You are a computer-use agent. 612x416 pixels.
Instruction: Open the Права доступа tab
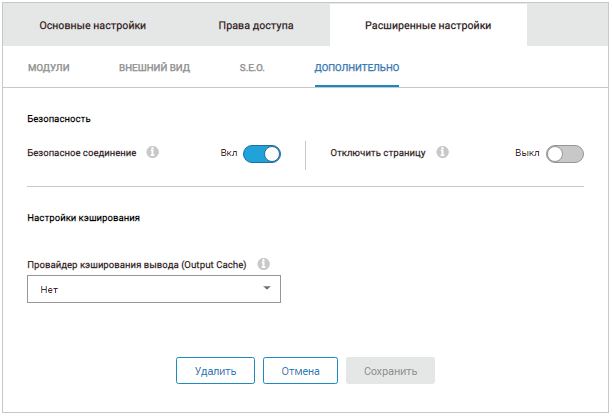tap(256, 25)
